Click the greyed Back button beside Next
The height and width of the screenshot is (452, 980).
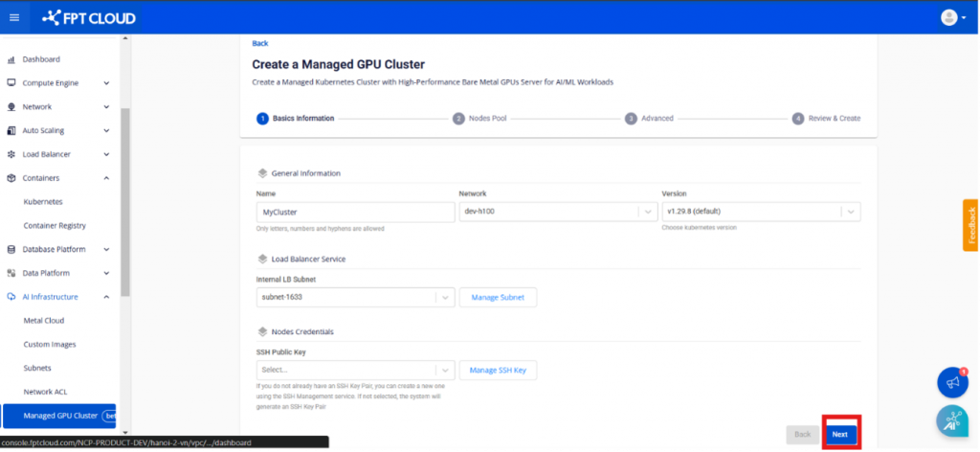tap(803, 435)
